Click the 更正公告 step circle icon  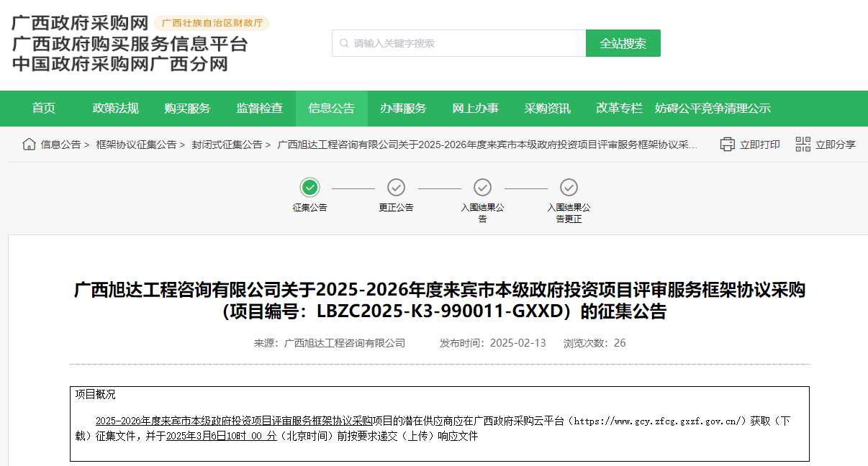tap(396, 188)
